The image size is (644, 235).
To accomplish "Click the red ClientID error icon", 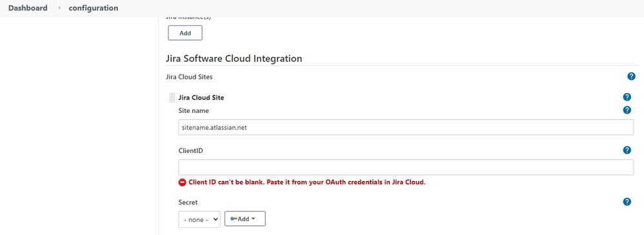I will tap(183, 182).
